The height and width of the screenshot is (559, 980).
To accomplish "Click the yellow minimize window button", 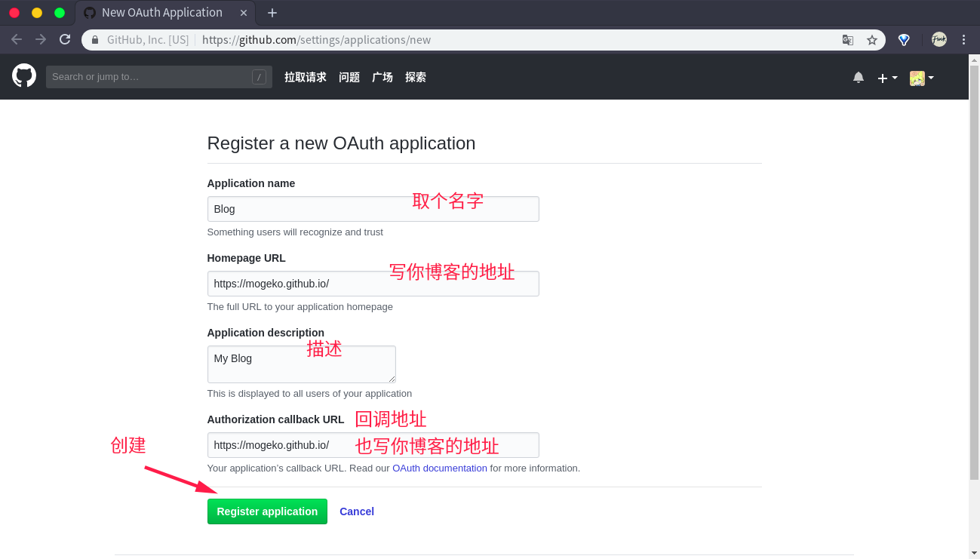I will pos(37,13).
